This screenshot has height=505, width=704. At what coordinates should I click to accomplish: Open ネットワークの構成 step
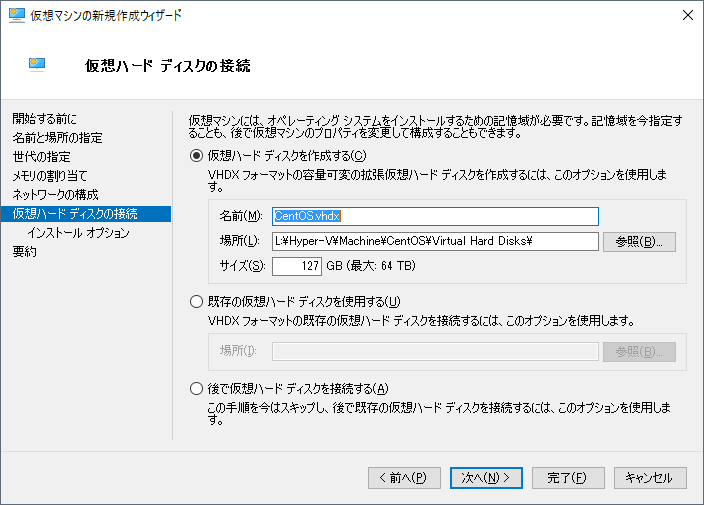point(55,194)
